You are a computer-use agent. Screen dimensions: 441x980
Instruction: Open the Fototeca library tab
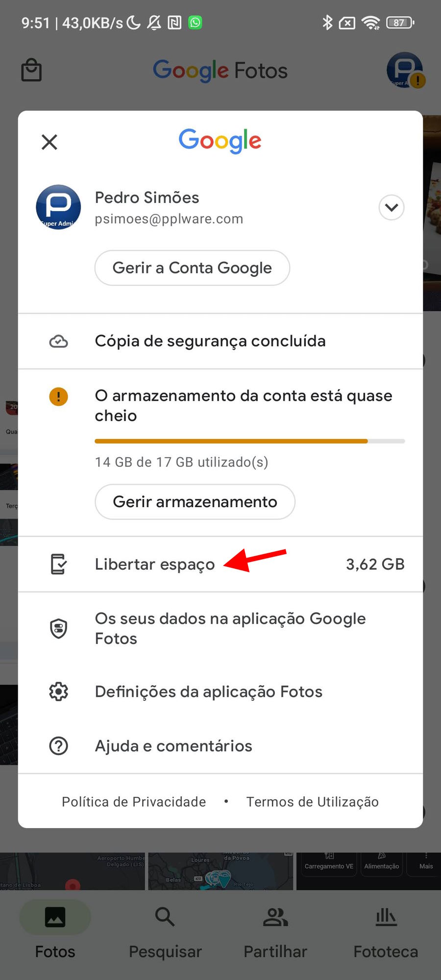click(386, 931)
